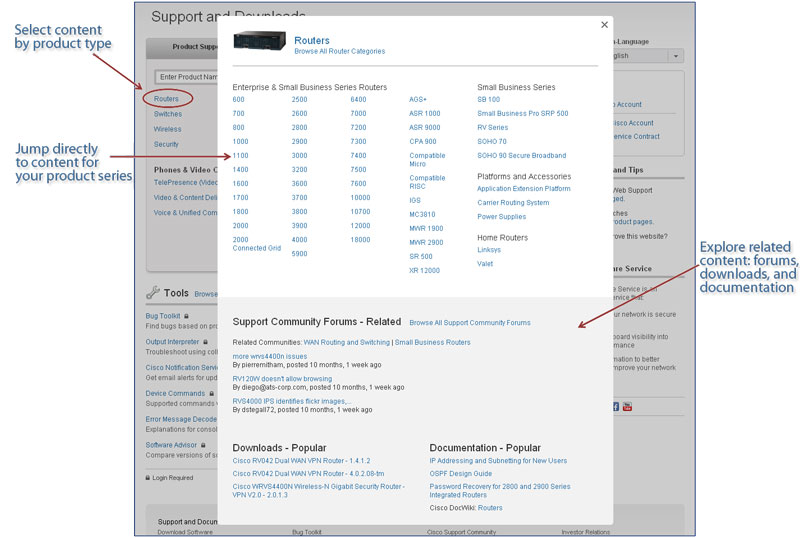The height and width of the screenshot is (538, 800).
Task: Browse All Support Community Forums link
Action: pyautogui.click(x=470, y=323)
